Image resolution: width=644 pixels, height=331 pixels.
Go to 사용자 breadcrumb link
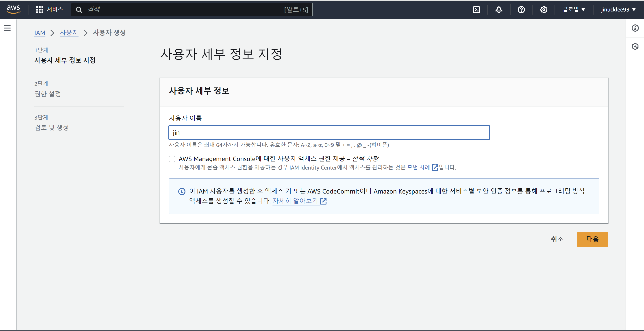pyautogui.click(x=69, y=33)
